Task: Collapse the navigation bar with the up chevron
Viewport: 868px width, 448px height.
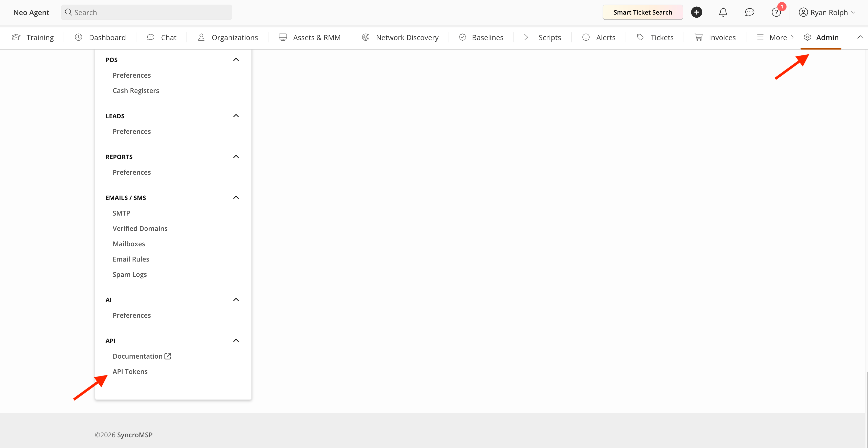Action: (x=860, y=37)
